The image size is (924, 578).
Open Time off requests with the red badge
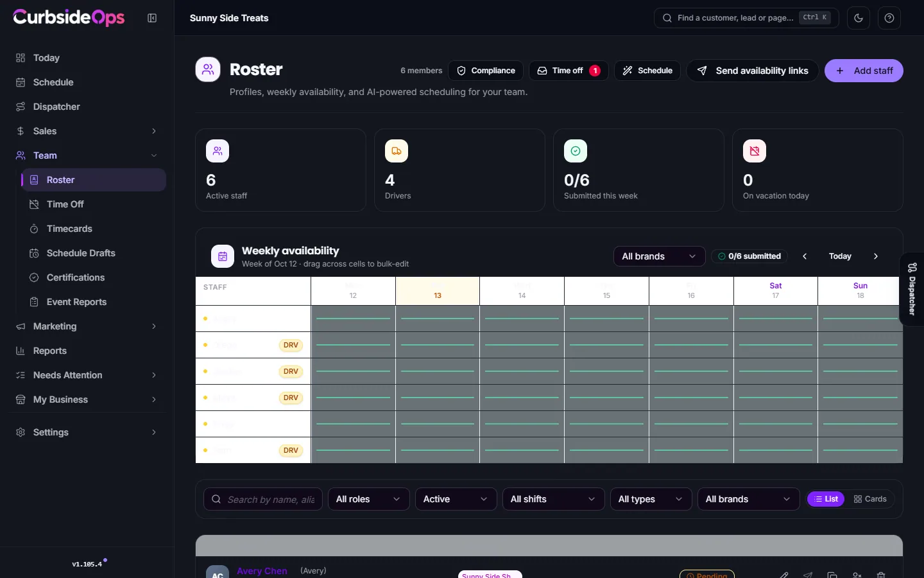tap(569, 71)
